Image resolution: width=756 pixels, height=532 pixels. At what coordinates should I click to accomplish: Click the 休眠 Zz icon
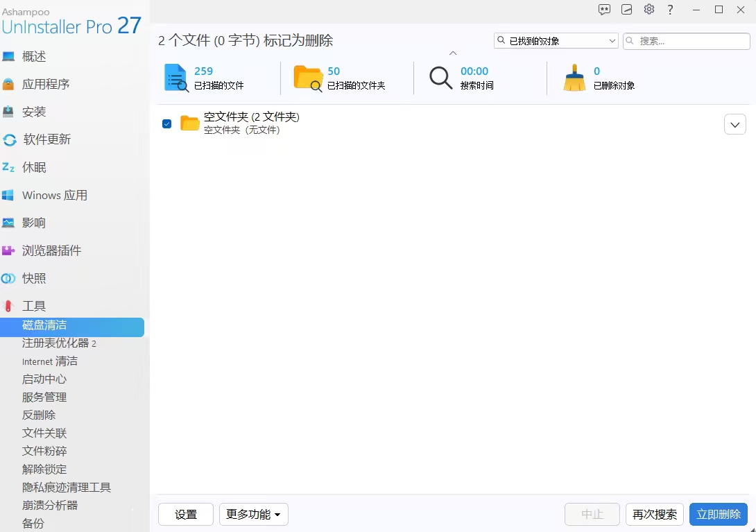click(8, 167)
